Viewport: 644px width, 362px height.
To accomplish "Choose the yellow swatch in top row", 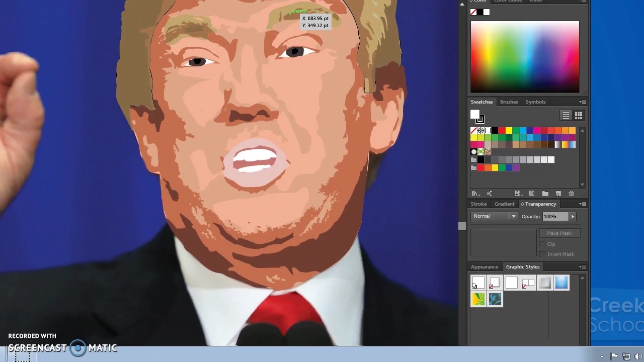I will pyautogui.click(x=509, y=131).
